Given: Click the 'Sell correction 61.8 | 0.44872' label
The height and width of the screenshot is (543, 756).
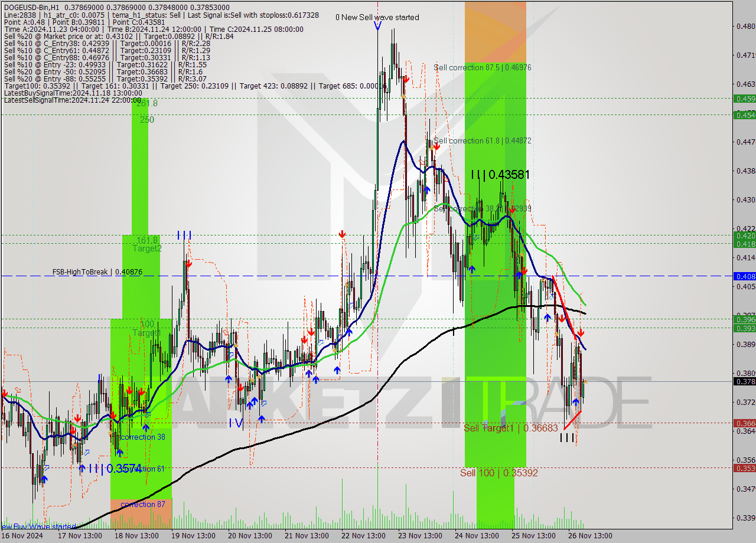Looking at the screenshot, I should pyautogui.click(x=482, y=140).
